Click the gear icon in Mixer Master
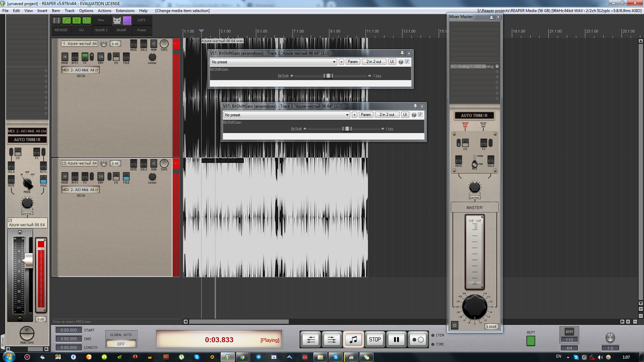Screen dimensions: 644x362 pyautogui.click(x=454, y=325)
